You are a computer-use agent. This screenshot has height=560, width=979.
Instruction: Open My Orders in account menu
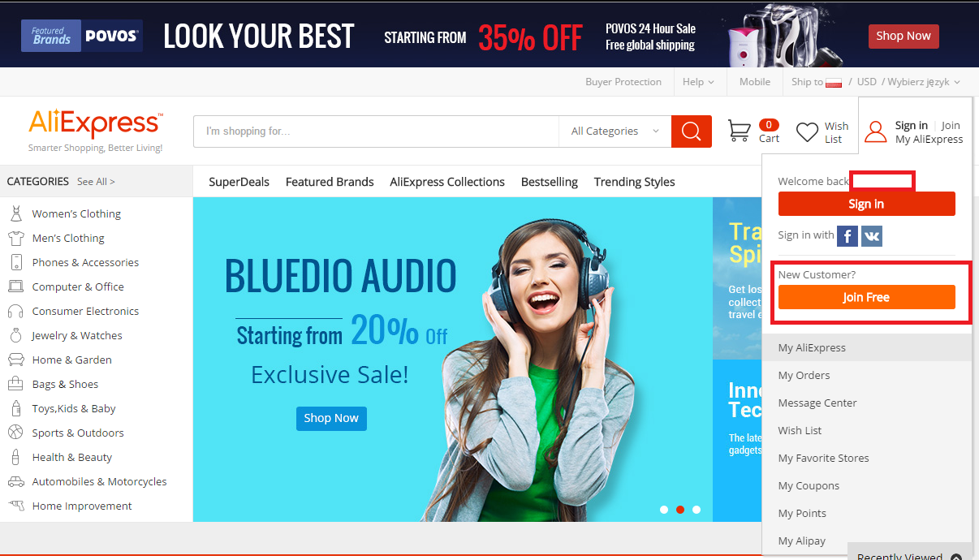point(804,375)
